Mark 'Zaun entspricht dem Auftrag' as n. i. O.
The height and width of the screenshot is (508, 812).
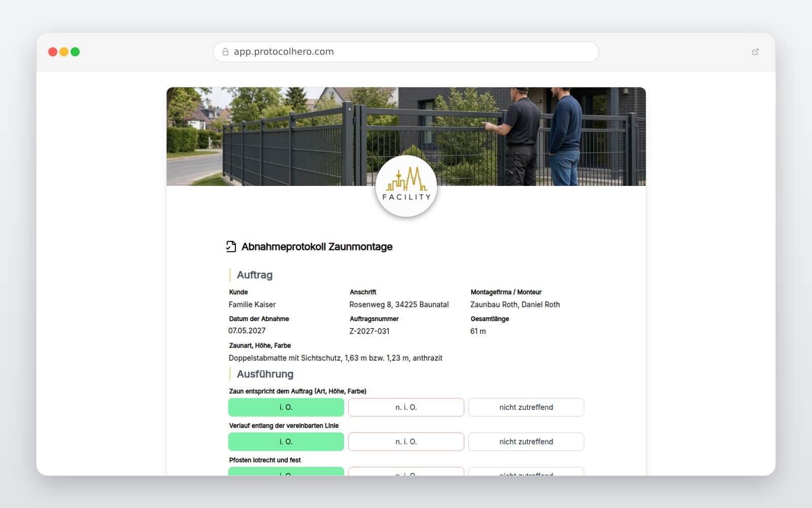pos(406,407)
